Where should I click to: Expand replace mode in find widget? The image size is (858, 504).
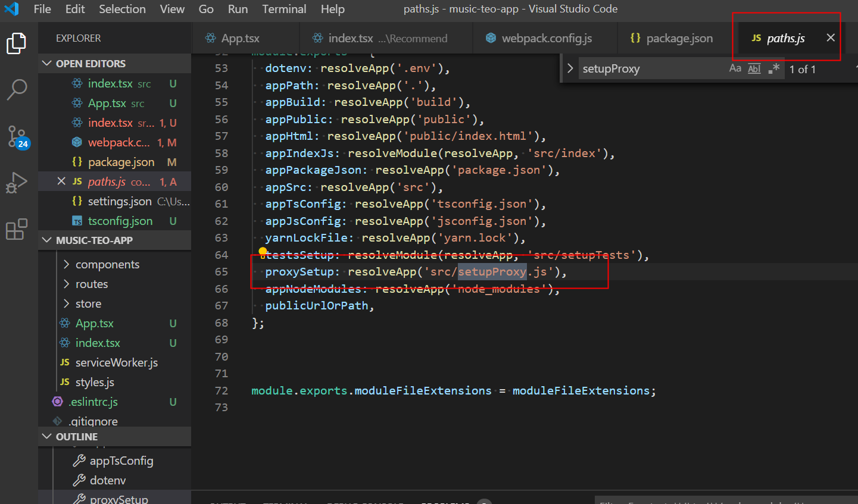pos(570,68)
